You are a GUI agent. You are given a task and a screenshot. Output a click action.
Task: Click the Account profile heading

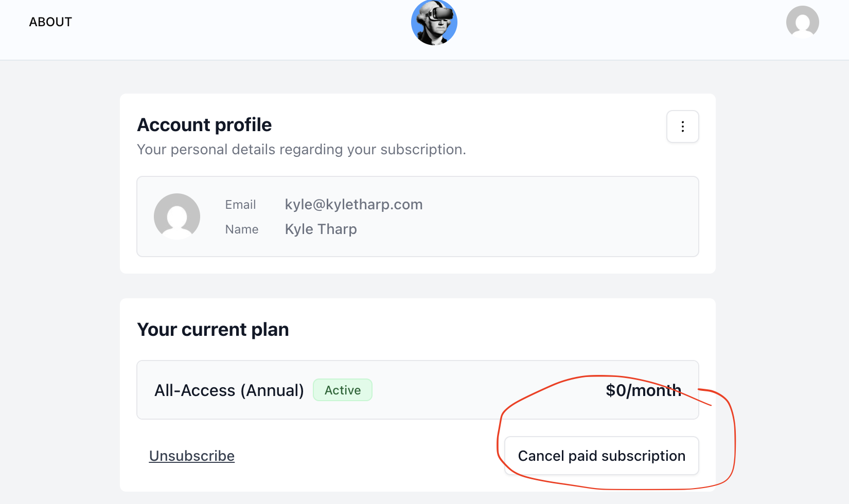click(x=204, y=125)
